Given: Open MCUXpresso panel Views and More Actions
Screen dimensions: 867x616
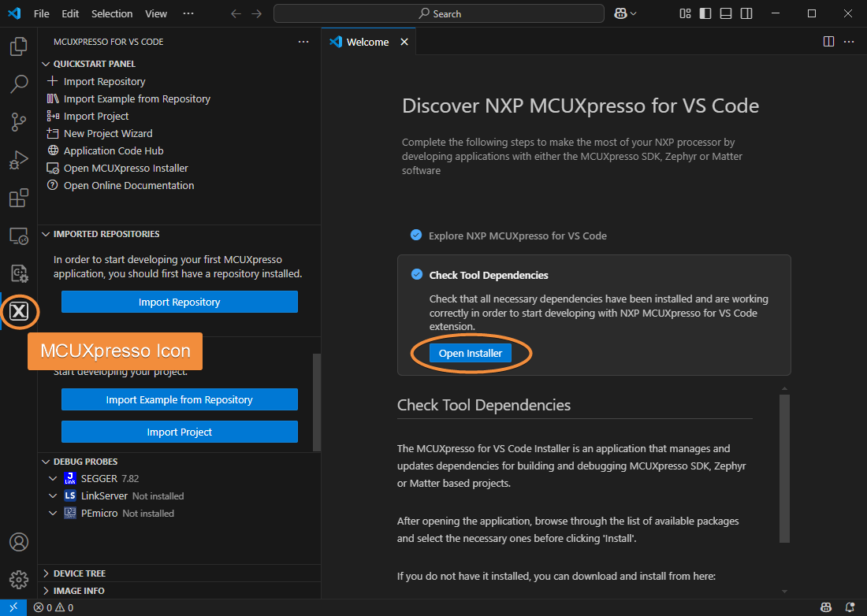Looking at the screenshot, I should (303, 42).
